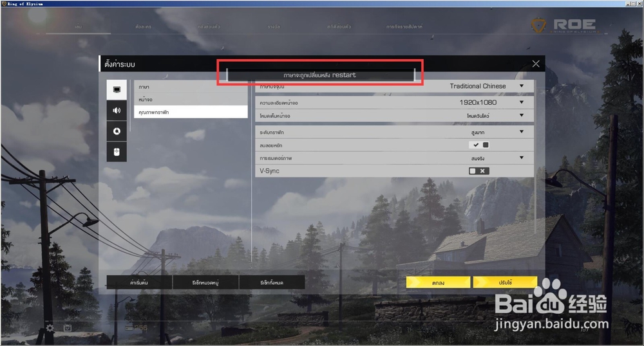The image size is (644, 346).
Task: Click the Ring of Elysium title bar icon
Action: coord(4,3)
